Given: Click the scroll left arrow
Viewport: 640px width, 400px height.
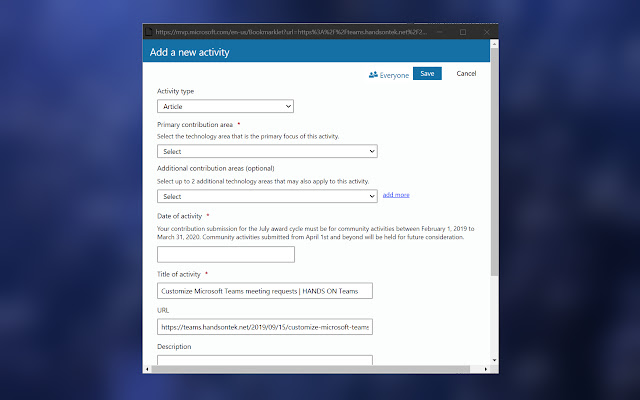Looking at the screenshot, I should click(x=147, y=369).
